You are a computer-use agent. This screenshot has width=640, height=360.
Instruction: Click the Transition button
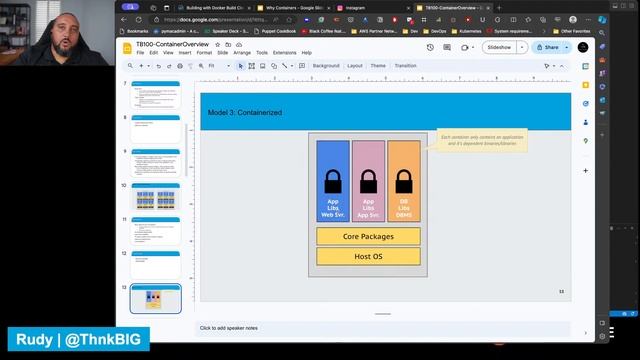[x=405, y=66]
